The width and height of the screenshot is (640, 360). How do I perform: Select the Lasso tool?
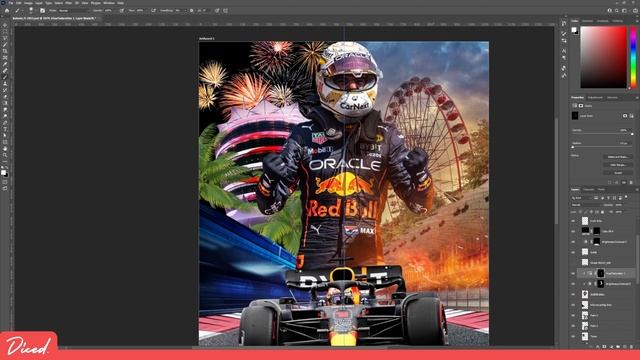(x=5, y=38)
